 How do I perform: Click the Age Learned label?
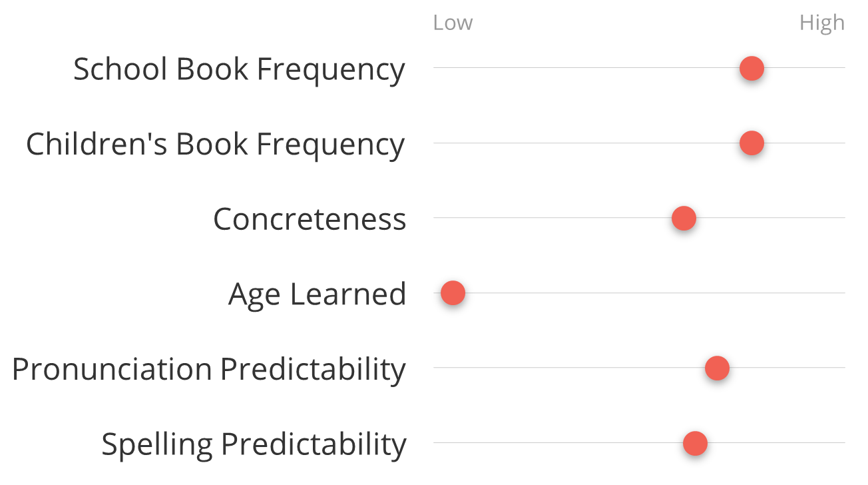[x=317, y=294]
